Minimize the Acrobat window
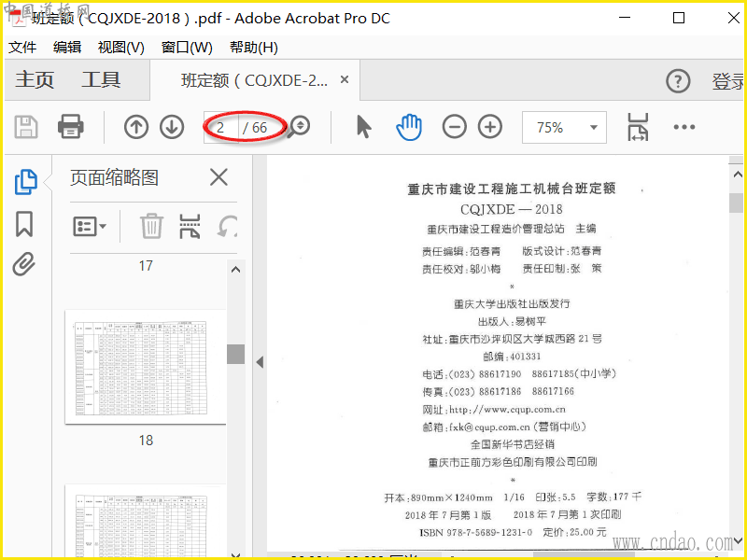 625,18
